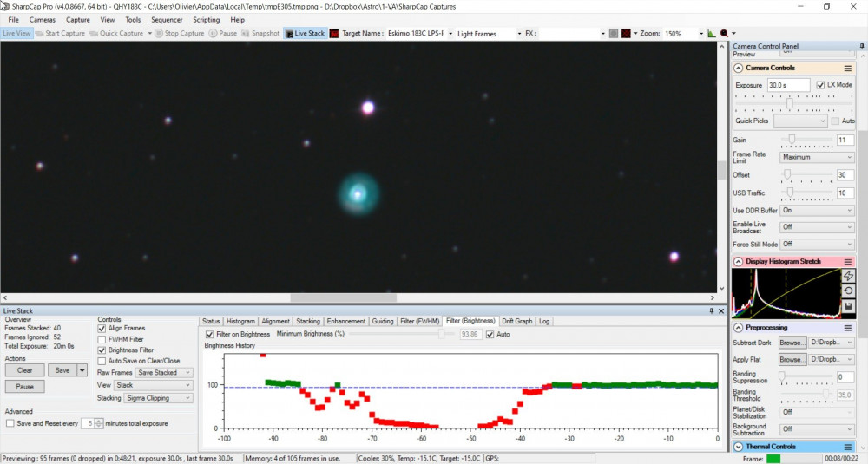Open the Capture menu
The height and width of the screenshot is (464, 868).
(x=78, y=20)
